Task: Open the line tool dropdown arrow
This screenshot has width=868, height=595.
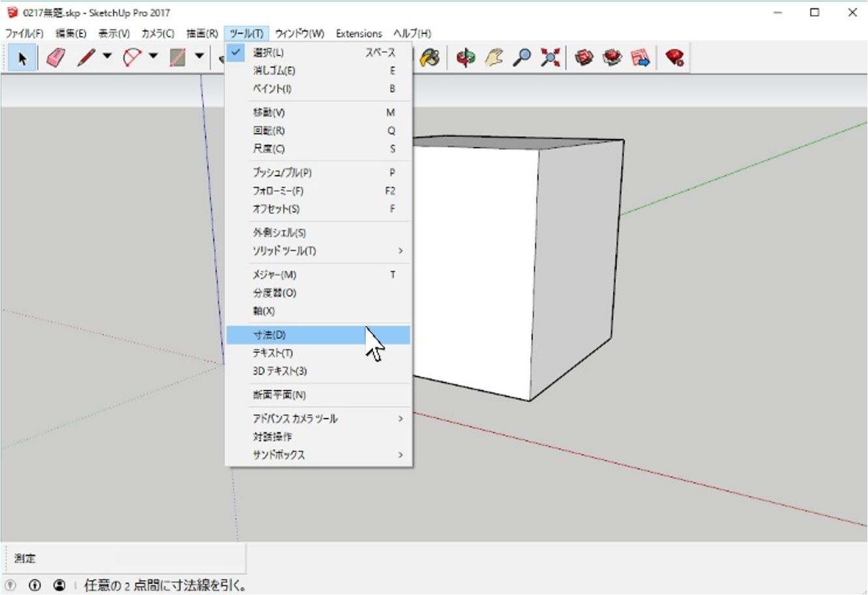Action: [x=107, y=57]
